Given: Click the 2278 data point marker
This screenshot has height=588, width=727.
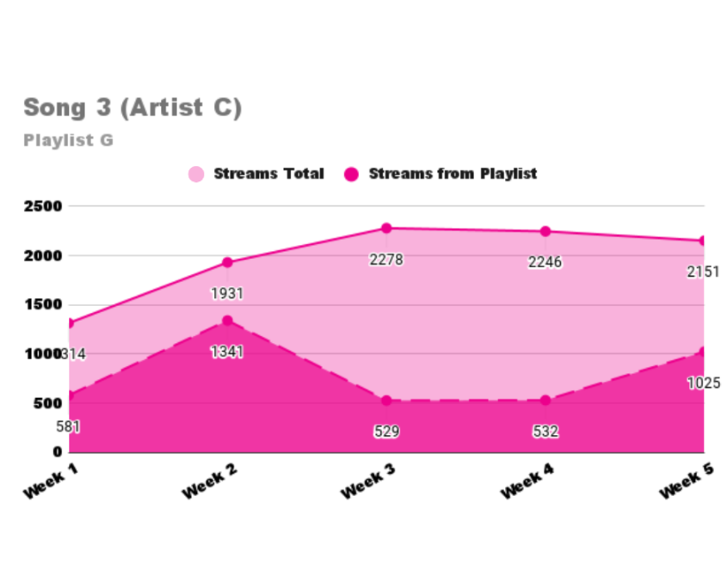Looking at the screenshot, I should pyautogui.click(x=386, y=228).
